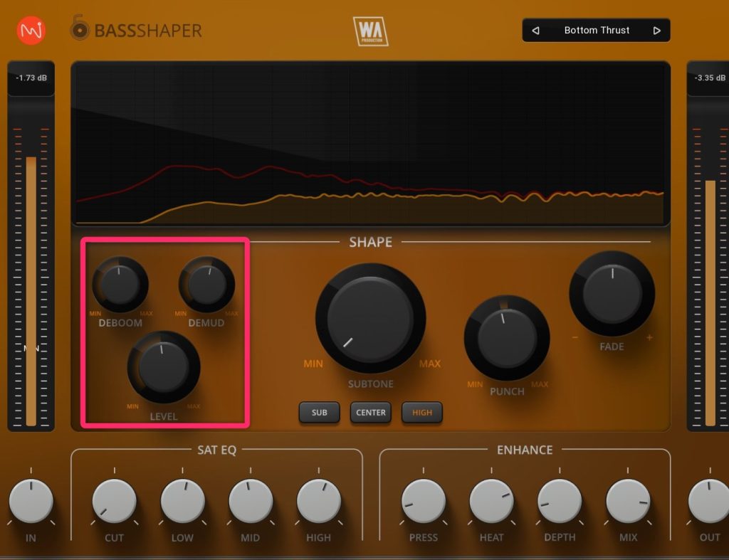
Task: Toggle the CENTER band button
Action: coord(370,413)
